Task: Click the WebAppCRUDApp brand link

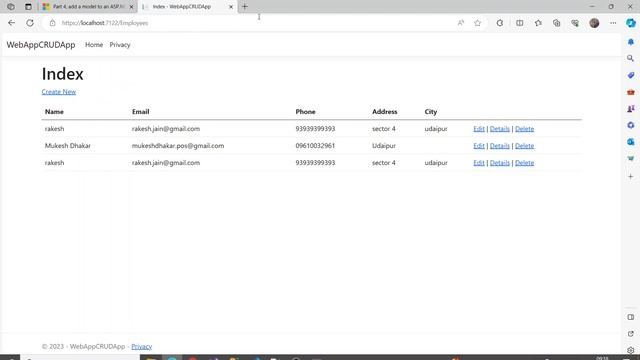Action: pyautogui.click(x=41, y=45)
